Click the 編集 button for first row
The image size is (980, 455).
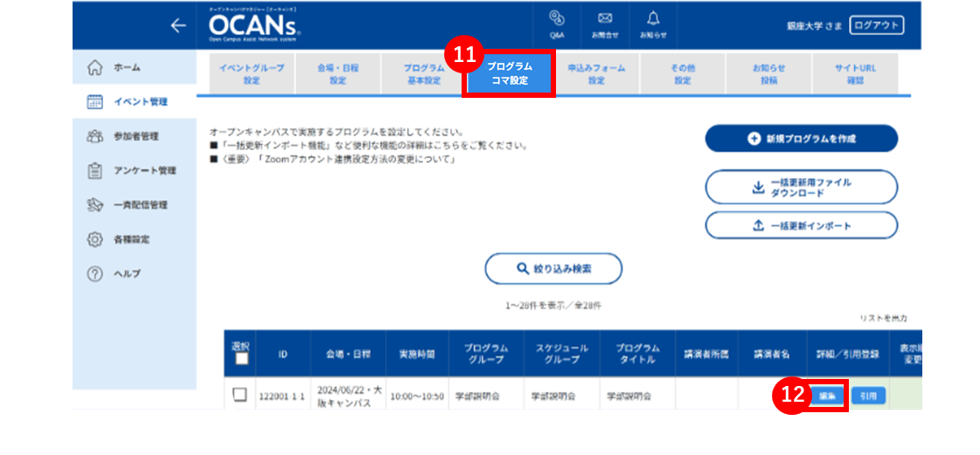pyautogui.click(x=827, y=396)
